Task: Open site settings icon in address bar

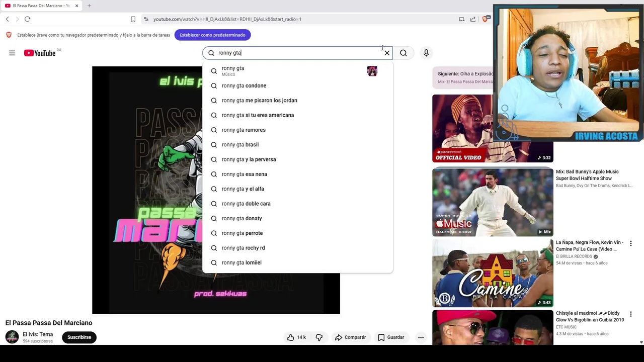Action: pos(146,19)
